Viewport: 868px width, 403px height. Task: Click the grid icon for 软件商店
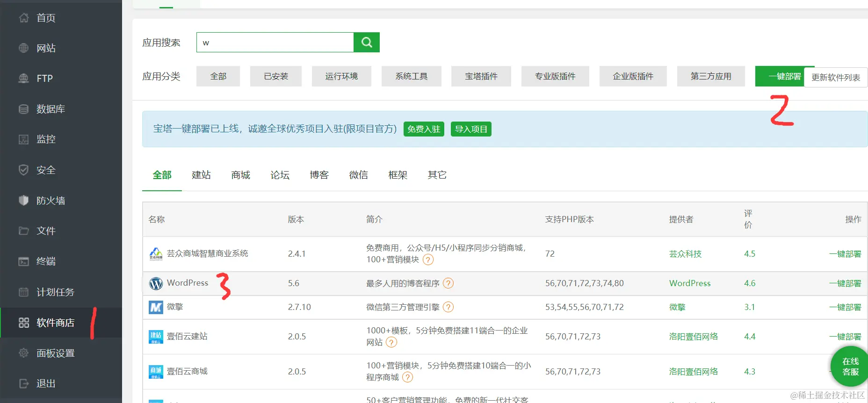coord(24,323)
